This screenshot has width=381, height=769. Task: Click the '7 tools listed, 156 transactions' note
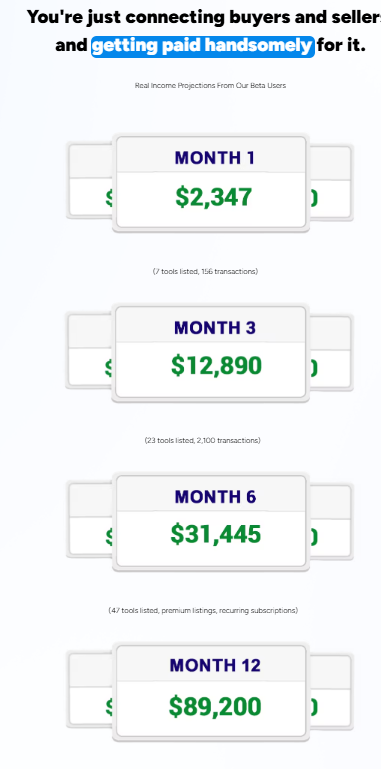(x=205, y=271)
